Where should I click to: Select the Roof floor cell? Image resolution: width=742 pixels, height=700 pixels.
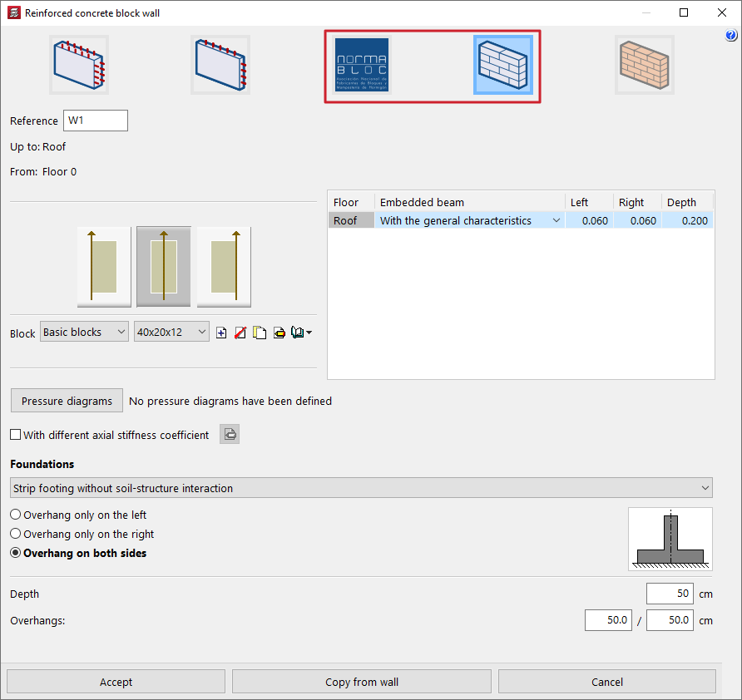point(351,220)
